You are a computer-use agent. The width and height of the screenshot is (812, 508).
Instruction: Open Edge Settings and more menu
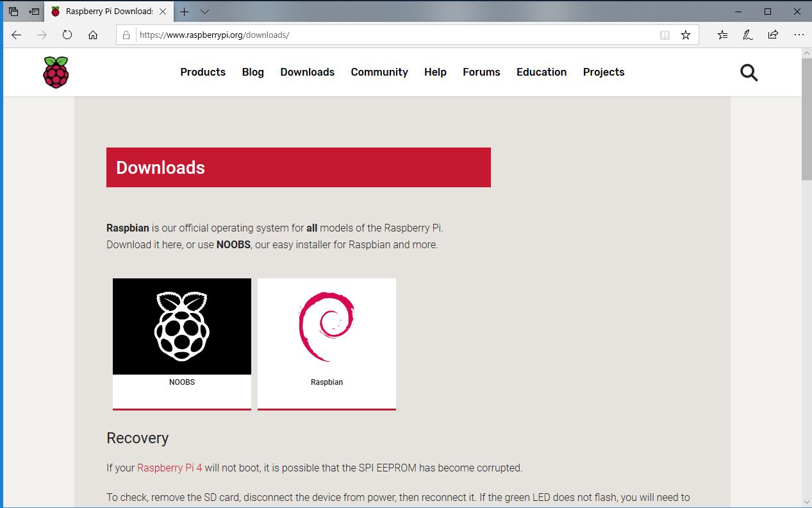(799, 35)
